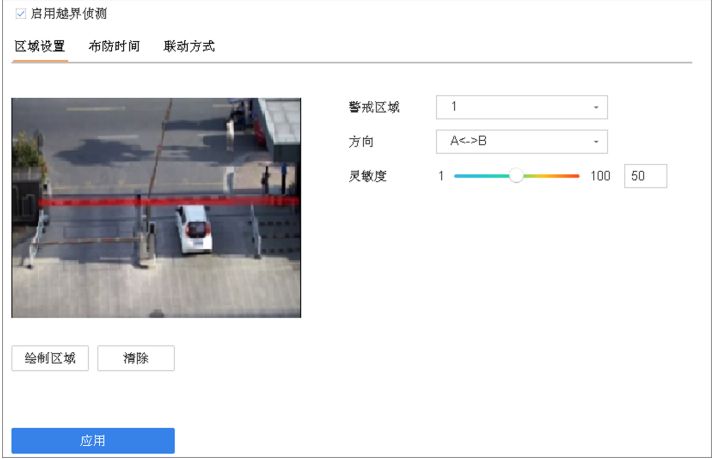Click the 灵敏度 slider handle

point(516,176)
